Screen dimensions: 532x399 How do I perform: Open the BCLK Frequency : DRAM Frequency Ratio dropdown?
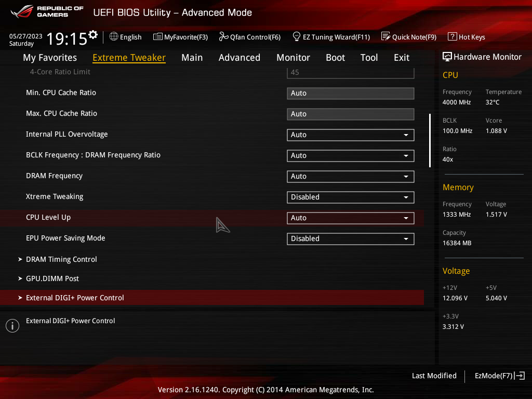point(351,155)
